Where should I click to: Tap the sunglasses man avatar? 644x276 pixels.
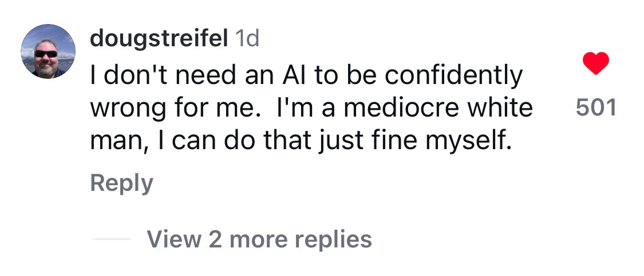(x=48, y=51)
